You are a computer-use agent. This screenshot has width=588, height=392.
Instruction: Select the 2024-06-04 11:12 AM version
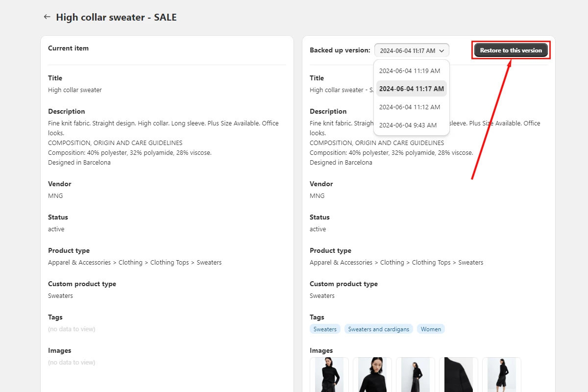coord(411,107)
